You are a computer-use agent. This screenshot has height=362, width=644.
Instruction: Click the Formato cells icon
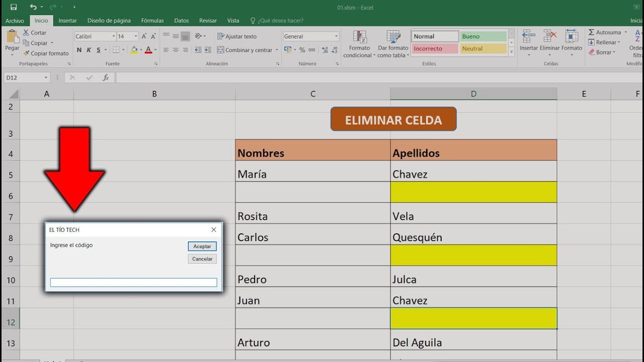pyautogui.click(x=572, y=36)
